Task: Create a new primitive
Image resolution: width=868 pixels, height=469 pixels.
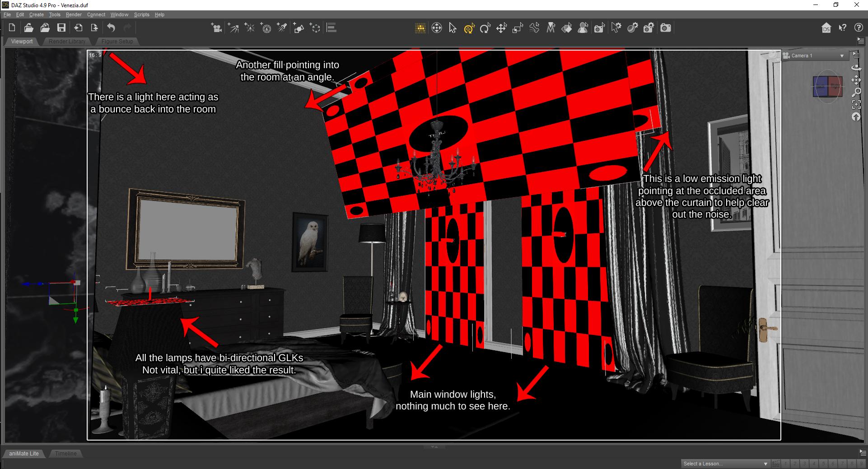Action: click(x=299, y=28)
